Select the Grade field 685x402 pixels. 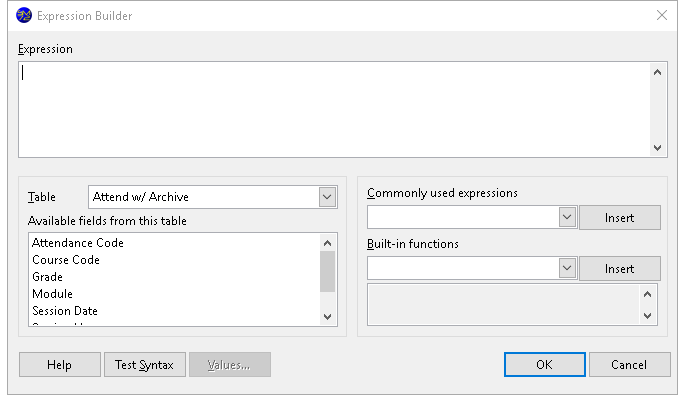48,277
